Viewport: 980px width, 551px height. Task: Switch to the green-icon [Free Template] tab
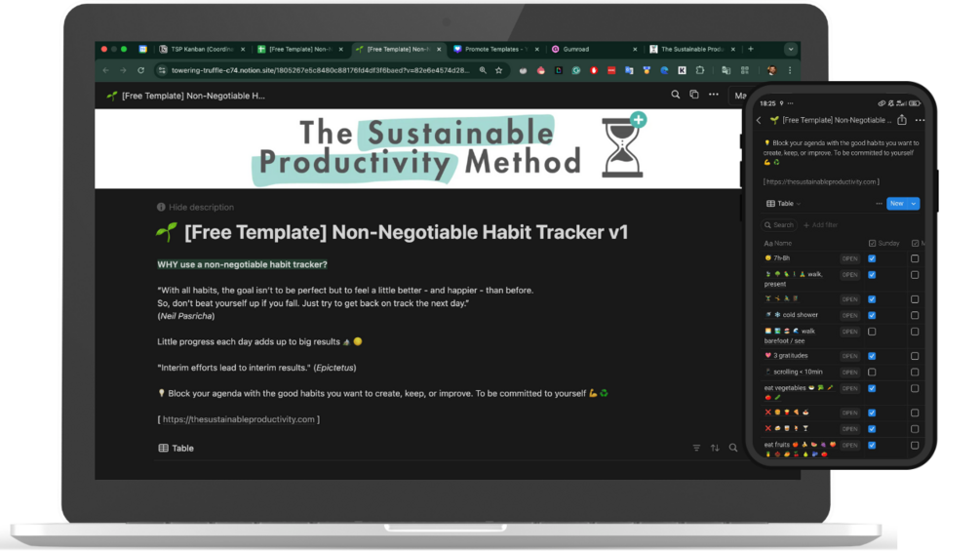[300, 49]
